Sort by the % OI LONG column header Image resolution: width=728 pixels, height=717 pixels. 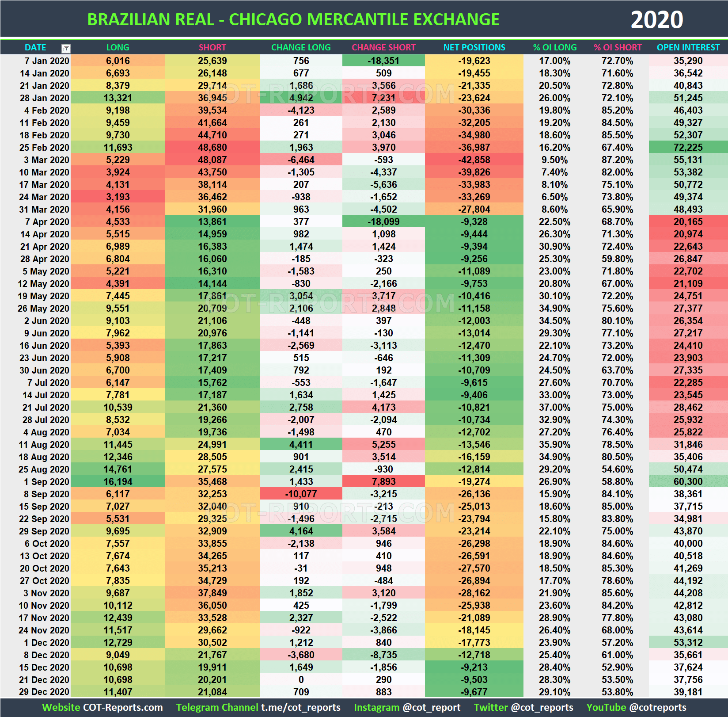(554, 47)
